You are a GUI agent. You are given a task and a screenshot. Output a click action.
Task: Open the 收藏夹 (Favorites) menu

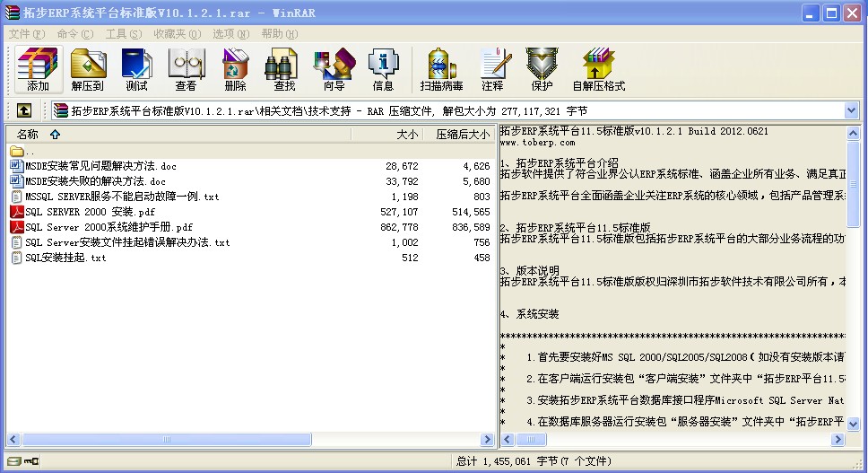(x=175, y=34)
